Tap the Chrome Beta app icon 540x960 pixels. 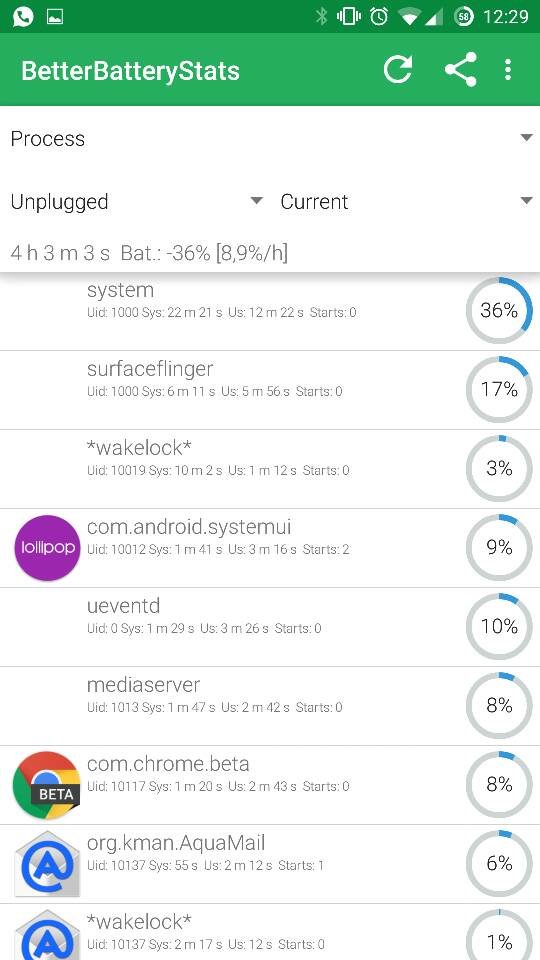tap(47, 785)
